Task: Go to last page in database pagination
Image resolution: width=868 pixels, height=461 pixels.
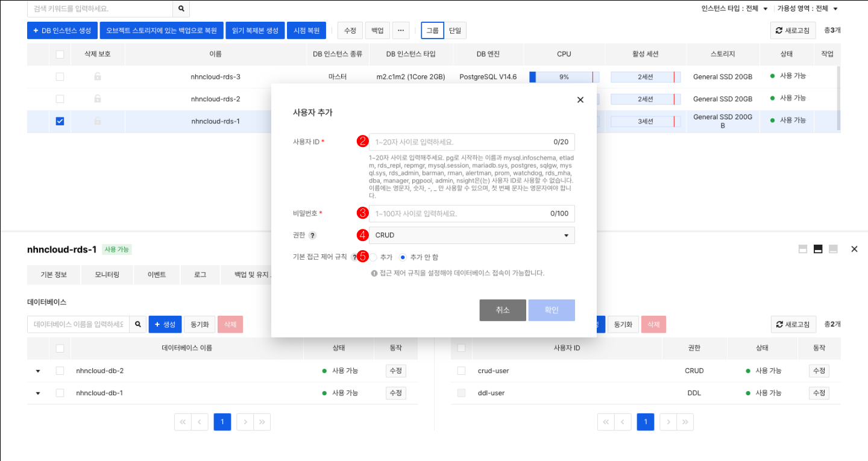Action: pos(262,422)
